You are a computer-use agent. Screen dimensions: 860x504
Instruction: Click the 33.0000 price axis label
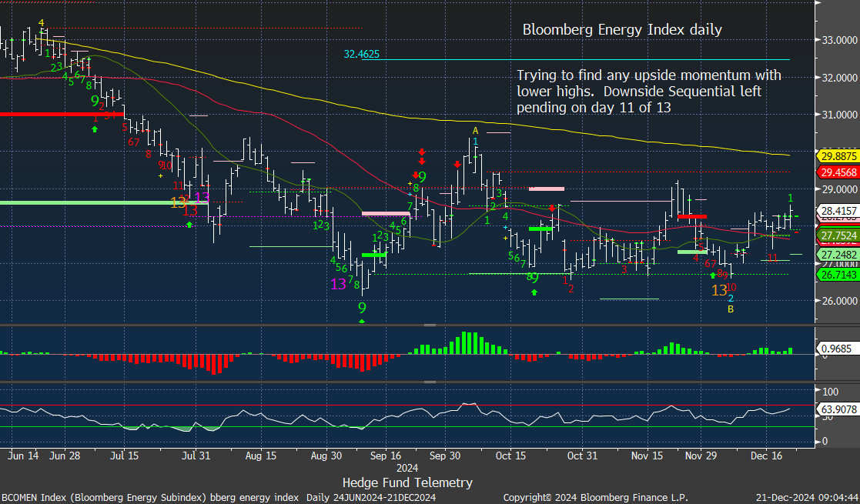[839, 40]
